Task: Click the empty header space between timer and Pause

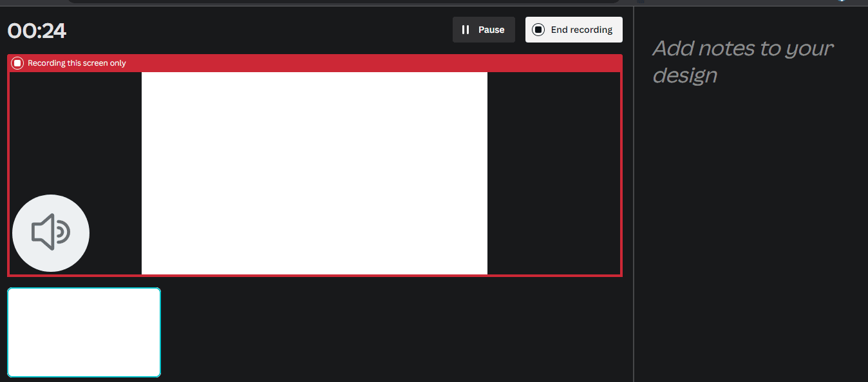Action: pyautogui.click(x=258, y=30)
